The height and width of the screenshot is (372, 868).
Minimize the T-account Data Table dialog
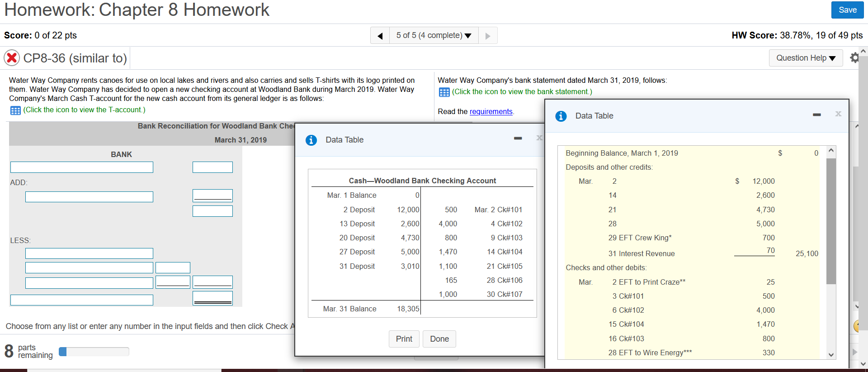(518, 138)
